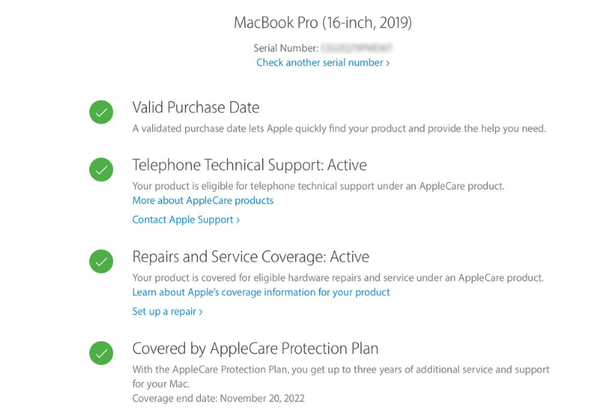This screenshot has height=413, width=600.
Task: Click the Coverage end date November 20, 2022 text
Action: (x=218, y=398)
